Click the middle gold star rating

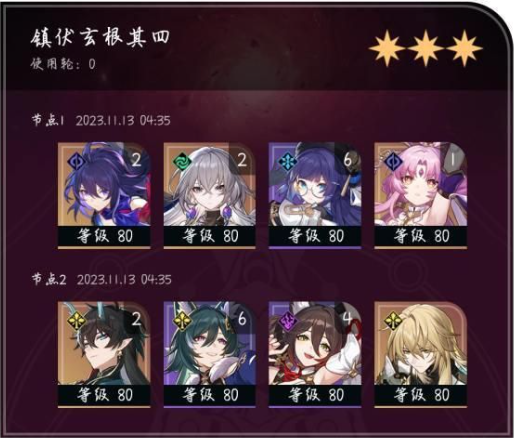point(426,48)
